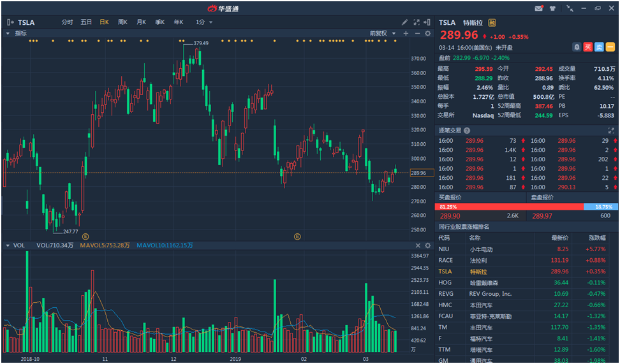The width and height of the screenshot is (620, 364).
Task: Toggle the compact window mode icon
Action: pos(569,8)
